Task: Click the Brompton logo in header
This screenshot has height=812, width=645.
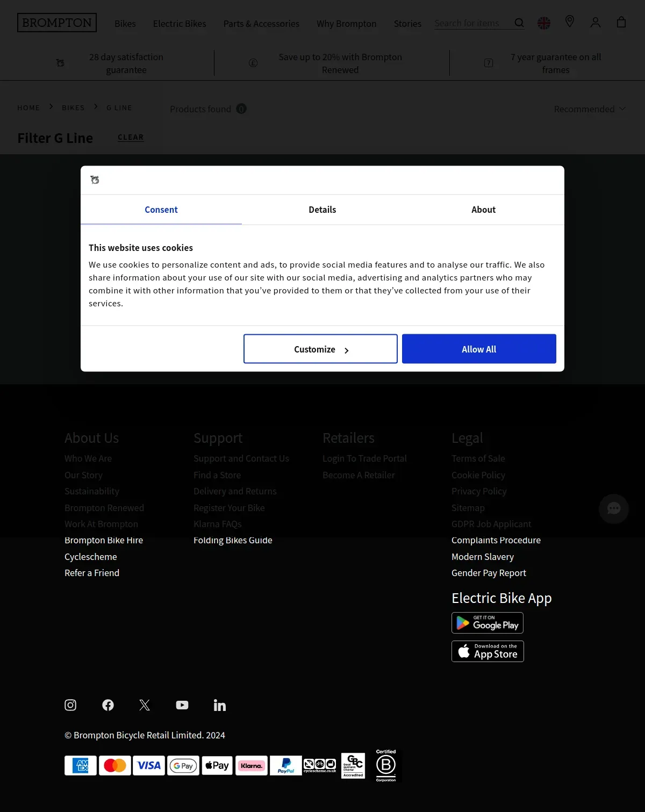Action: tap(57, 23)
